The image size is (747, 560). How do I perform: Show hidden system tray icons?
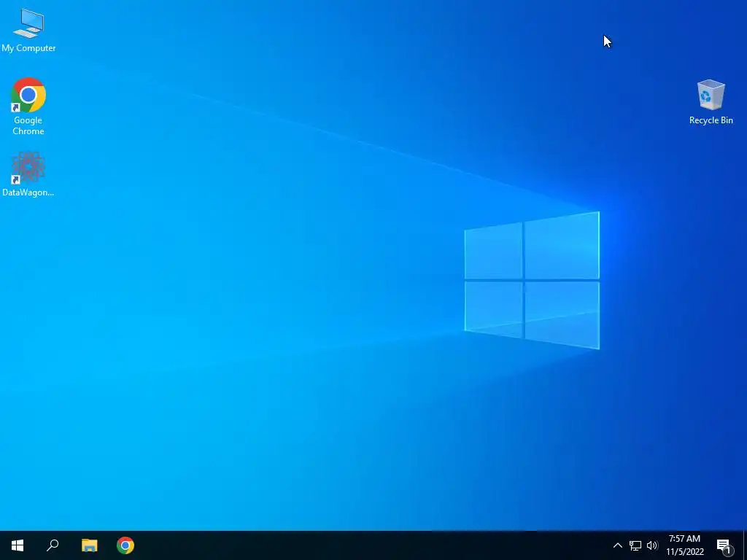617,545
